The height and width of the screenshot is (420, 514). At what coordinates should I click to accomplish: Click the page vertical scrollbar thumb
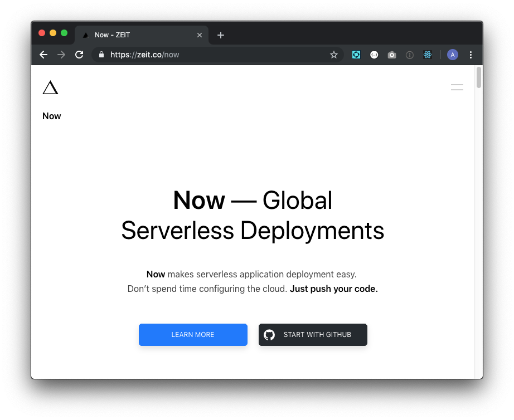(478, 77)
